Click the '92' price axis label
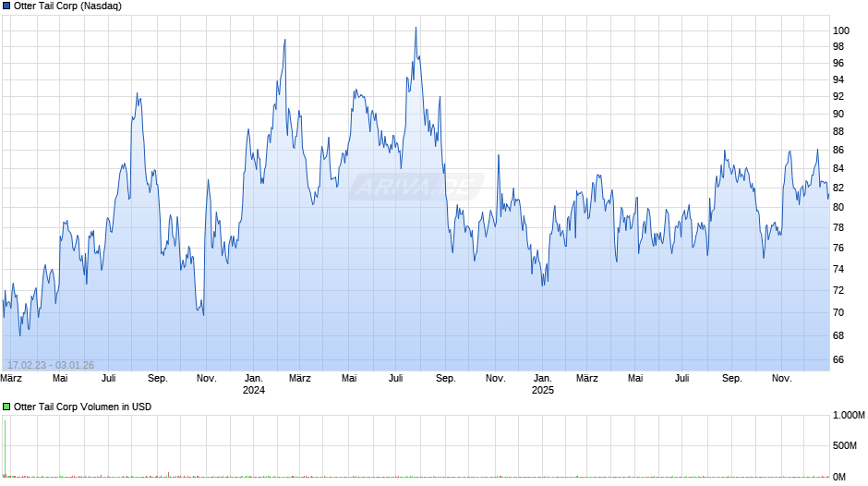This screenshot has height=486, width=868. [x=838, y=96]
